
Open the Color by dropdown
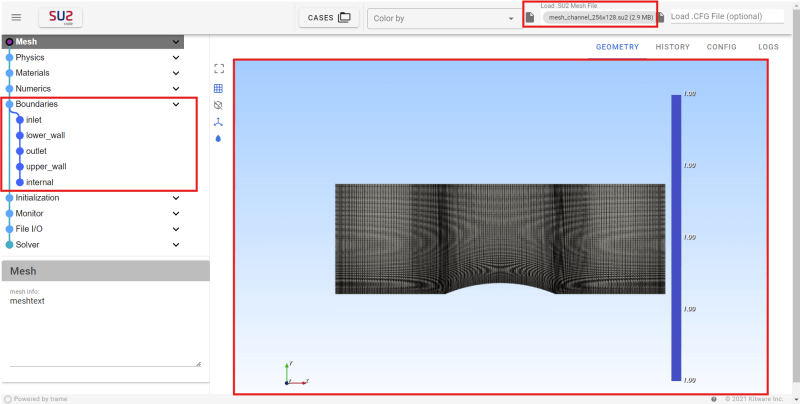(444, 18)
